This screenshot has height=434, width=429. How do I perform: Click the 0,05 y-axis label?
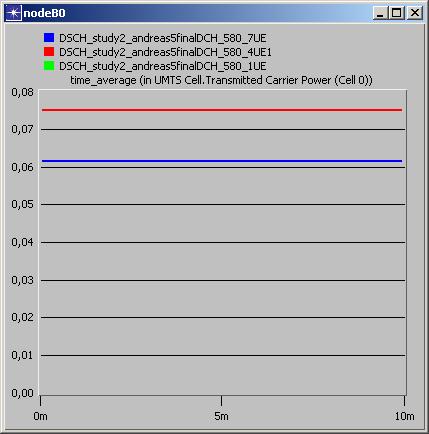pyautogui.click(x=23, y=204)
